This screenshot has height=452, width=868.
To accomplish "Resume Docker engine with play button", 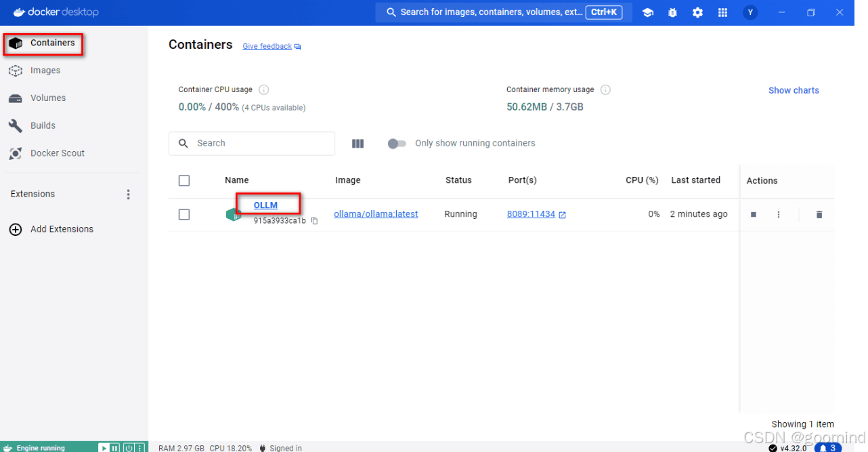I will point(104,447).
